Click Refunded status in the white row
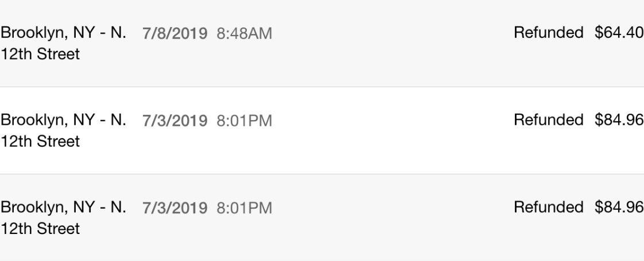 point(548,120)
